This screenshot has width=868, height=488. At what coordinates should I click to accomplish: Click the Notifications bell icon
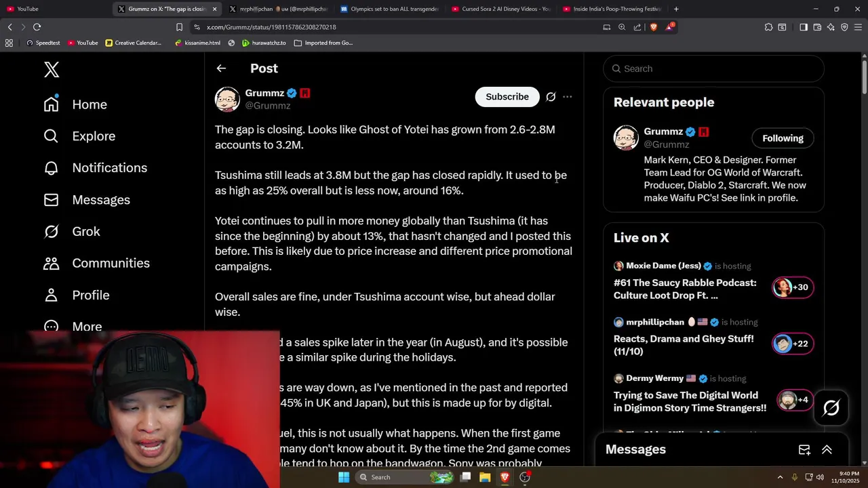pos(52,167)
